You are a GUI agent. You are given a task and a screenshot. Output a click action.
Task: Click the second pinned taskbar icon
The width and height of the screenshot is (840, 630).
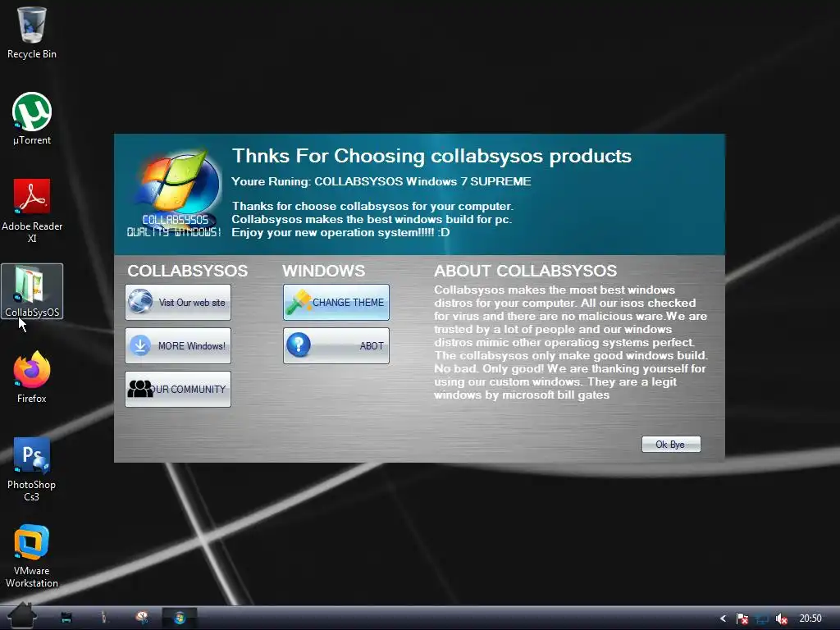click(104, 619)
